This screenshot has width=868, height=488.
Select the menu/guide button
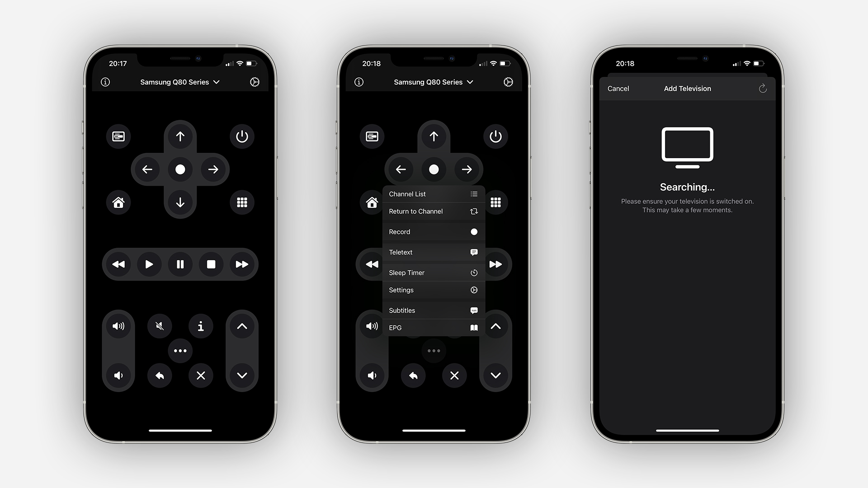coord(118,136)
